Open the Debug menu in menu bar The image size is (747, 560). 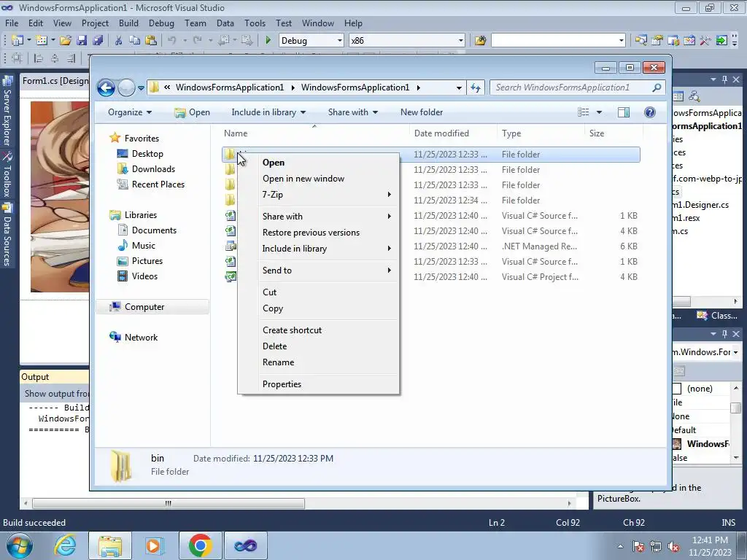tap(161, 23)
